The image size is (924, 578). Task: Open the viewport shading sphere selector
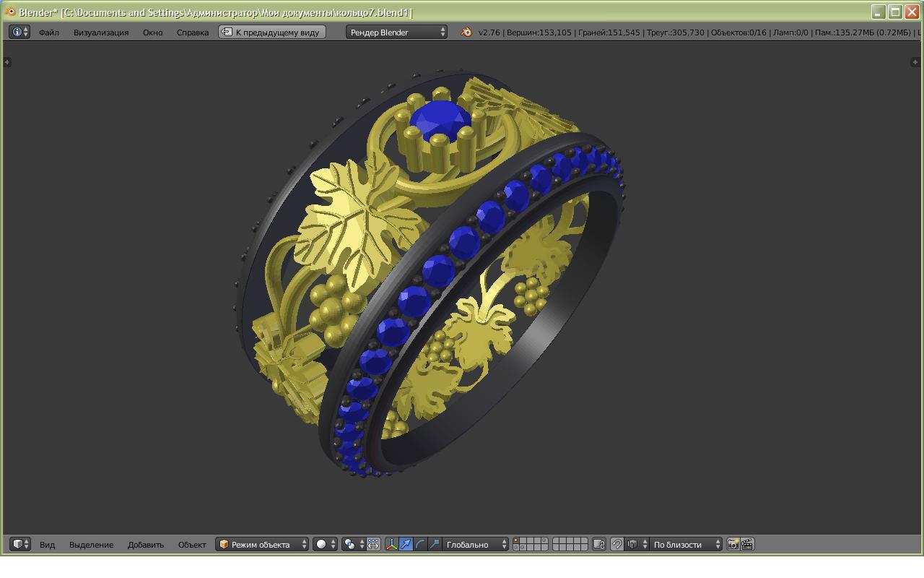pyautogui.click(x=325, y=544)
